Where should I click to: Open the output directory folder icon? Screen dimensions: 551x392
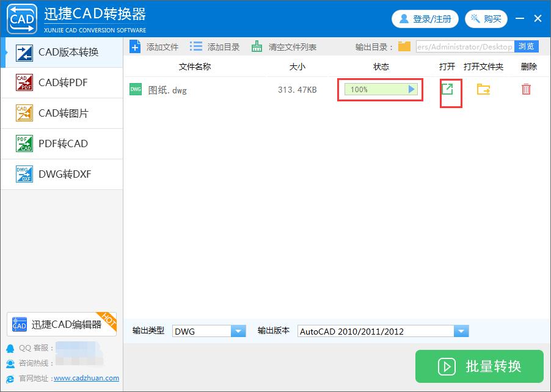point(405,46)
